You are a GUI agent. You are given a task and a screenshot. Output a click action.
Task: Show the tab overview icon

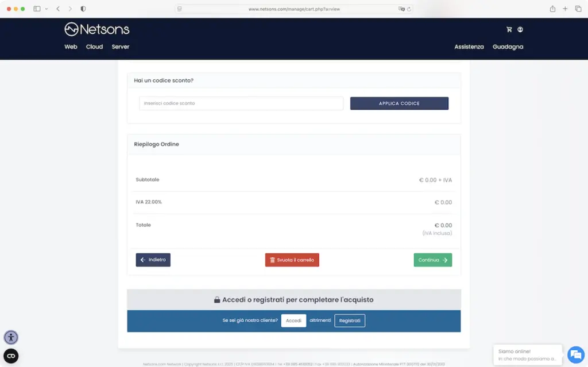pyautogui.click(x=578, y=9)
